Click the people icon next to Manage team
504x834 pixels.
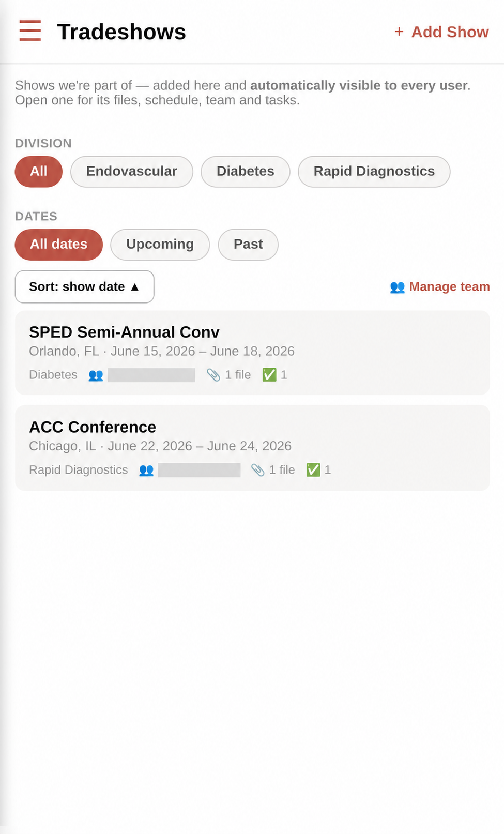[397, 287]
